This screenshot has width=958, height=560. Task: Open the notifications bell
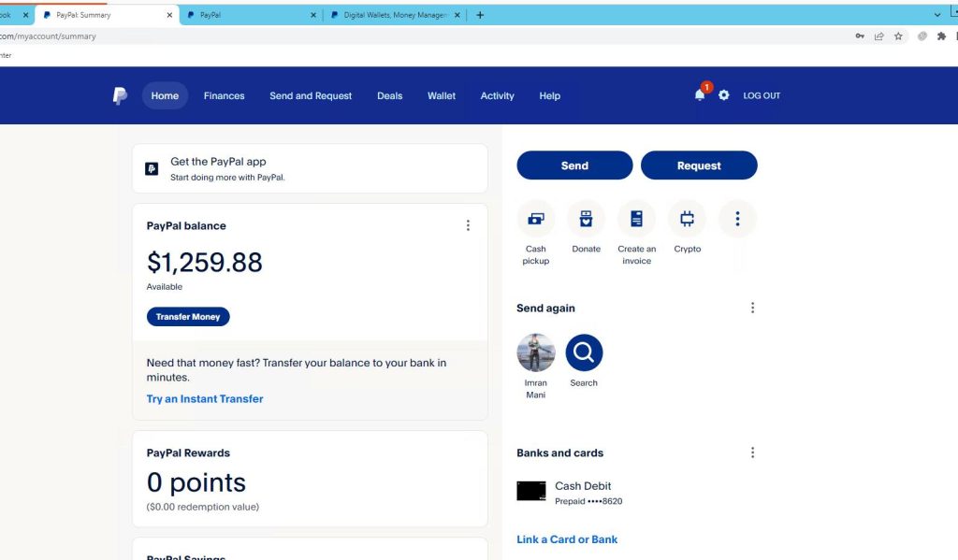[700, 95]
